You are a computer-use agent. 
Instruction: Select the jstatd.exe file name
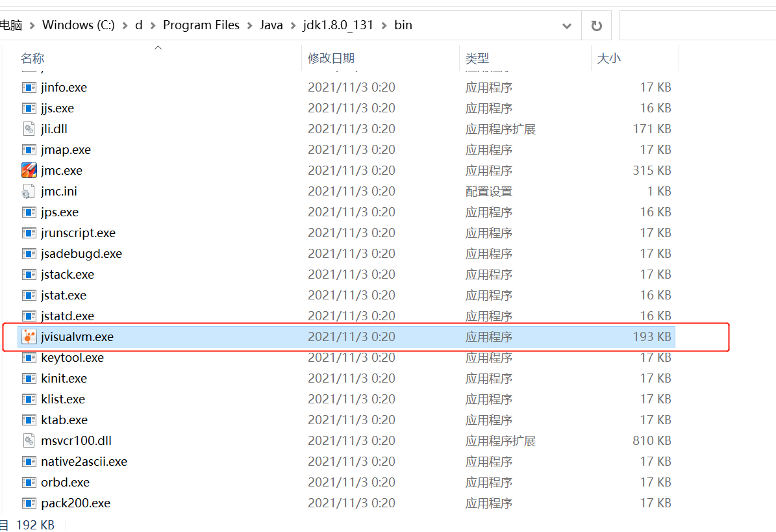[68, 316]
